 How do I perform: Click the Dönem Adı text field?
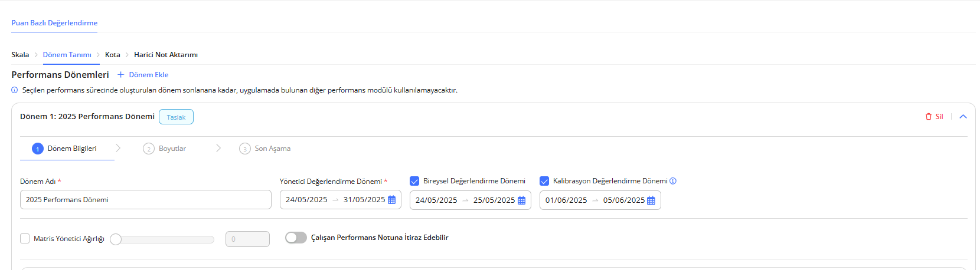[145, 200]
